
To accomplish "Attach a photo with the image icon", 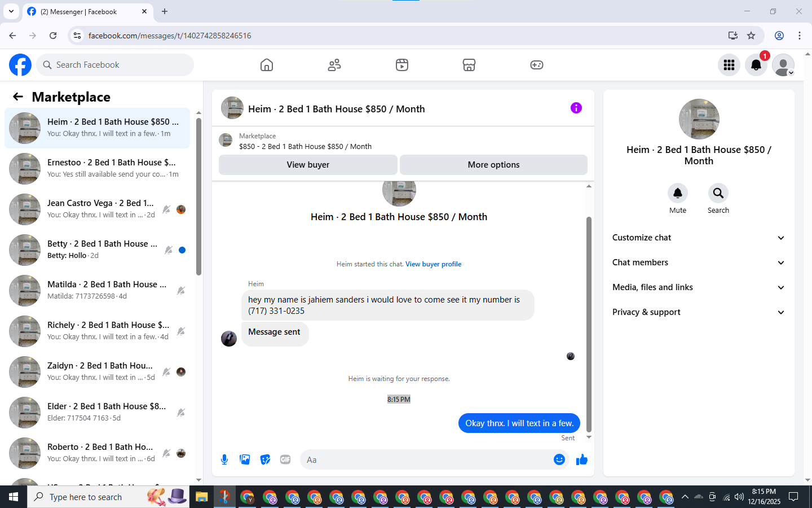I will pyautogui.click(x=245, y=459).
